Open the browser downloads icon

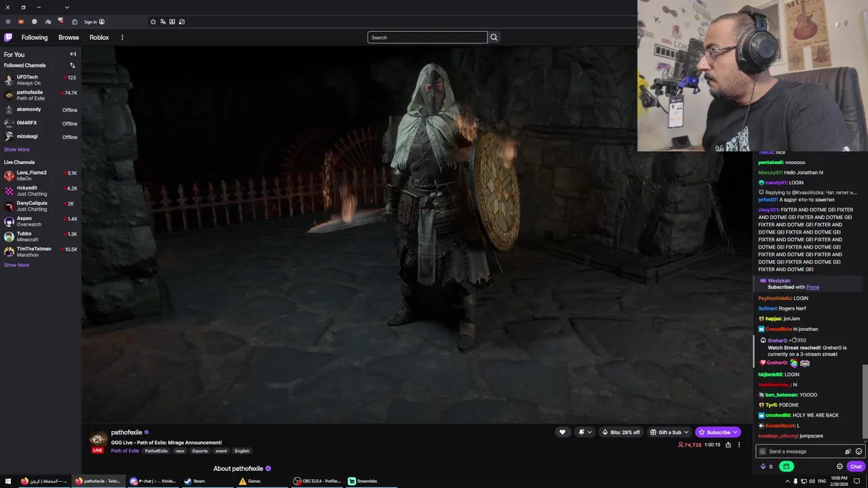[x=172, y=22]
